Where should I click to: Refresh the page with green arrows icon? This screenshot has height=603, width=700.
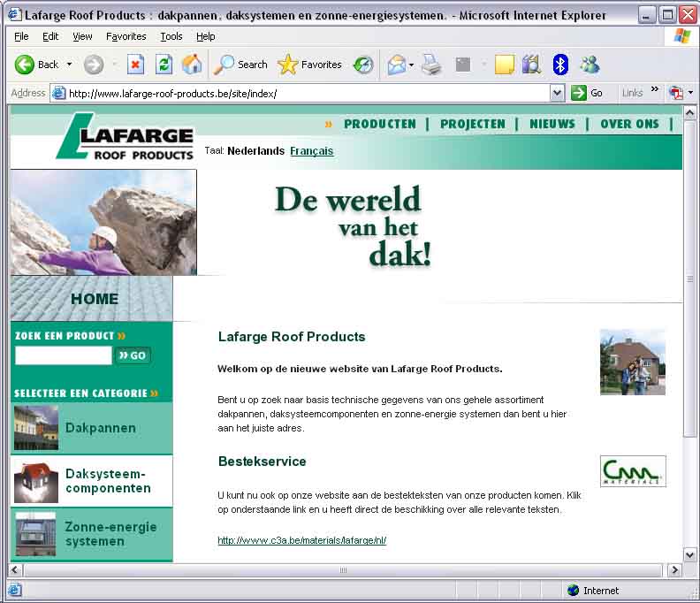pos(164,65)
